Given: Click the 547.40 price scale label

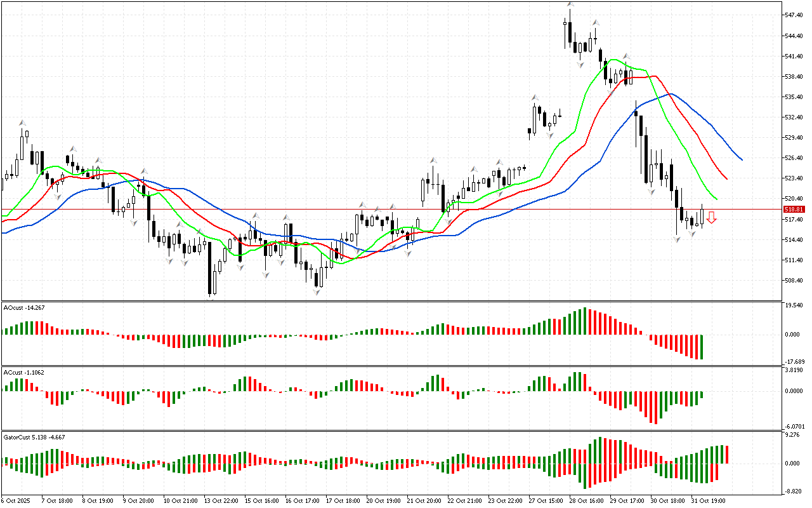Looking at the screenshot, I should click(794, 15).
